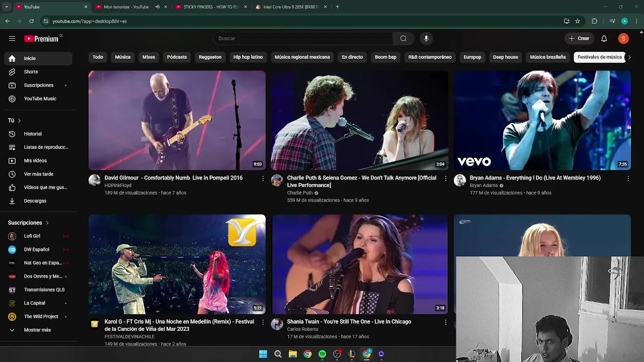
Task: Open Descargas in the sidebar
Action: pyautogui.click(x=38, y=201)
